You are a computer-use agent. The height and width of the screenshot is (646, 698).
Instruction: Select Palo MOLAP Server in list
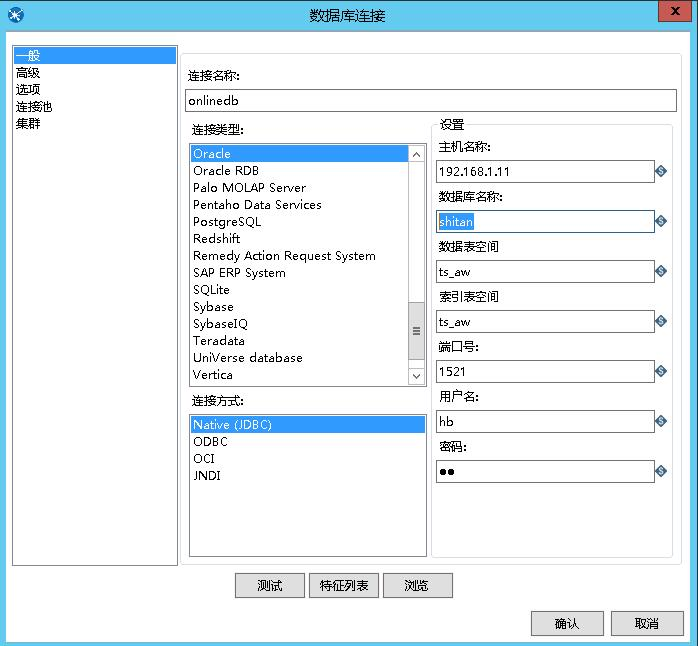tap(299, 187)
